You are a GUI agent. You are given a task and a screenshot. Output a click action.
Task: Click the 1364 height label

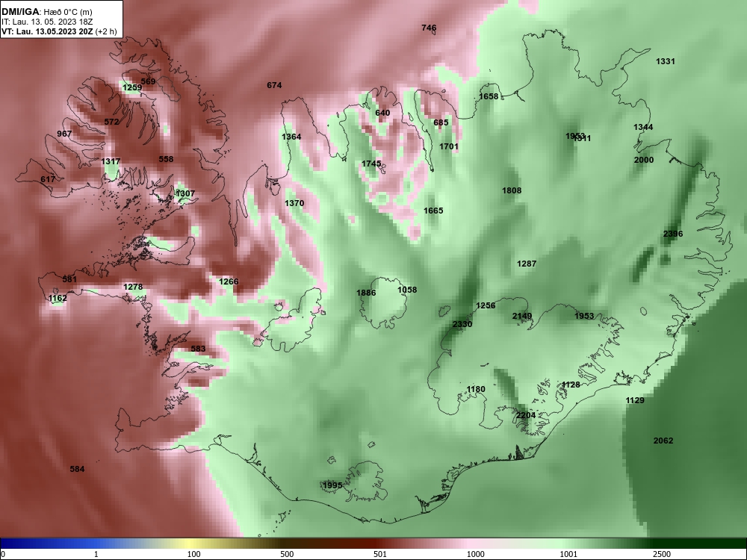point(291,137)
